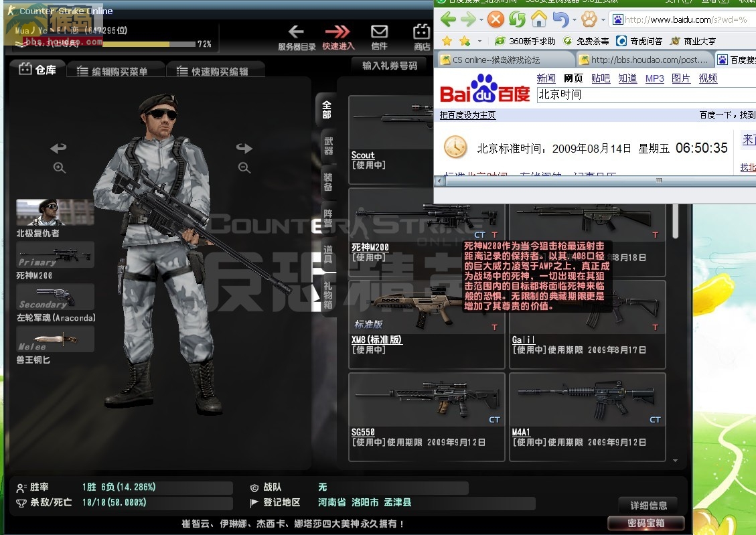Zoom out on the character model
The height and width of the screenshot is (535, 756).
coord(244,167)
